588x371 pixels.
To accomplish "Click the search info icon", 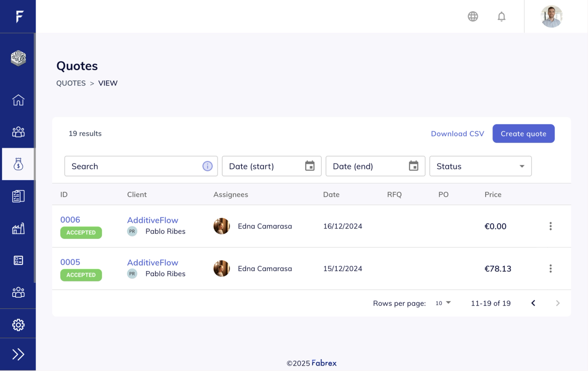I will pyautogui.click(x=207, y=166).
